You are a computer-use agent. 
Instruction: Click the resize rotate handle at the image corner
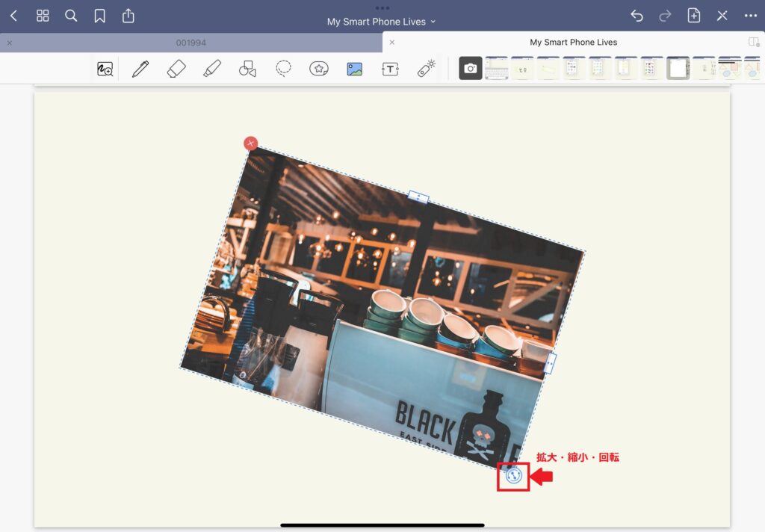pos(514,475)
